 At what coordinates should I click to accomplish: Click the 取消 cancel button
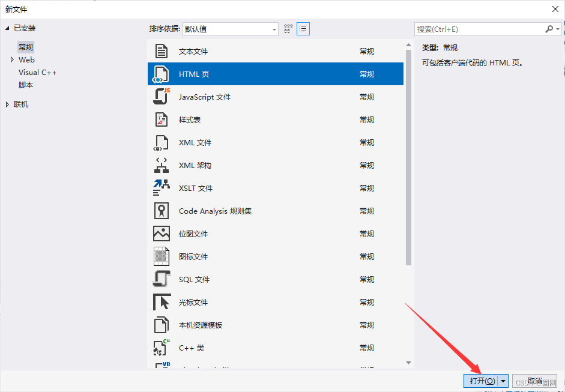click(x=534, y=381)
